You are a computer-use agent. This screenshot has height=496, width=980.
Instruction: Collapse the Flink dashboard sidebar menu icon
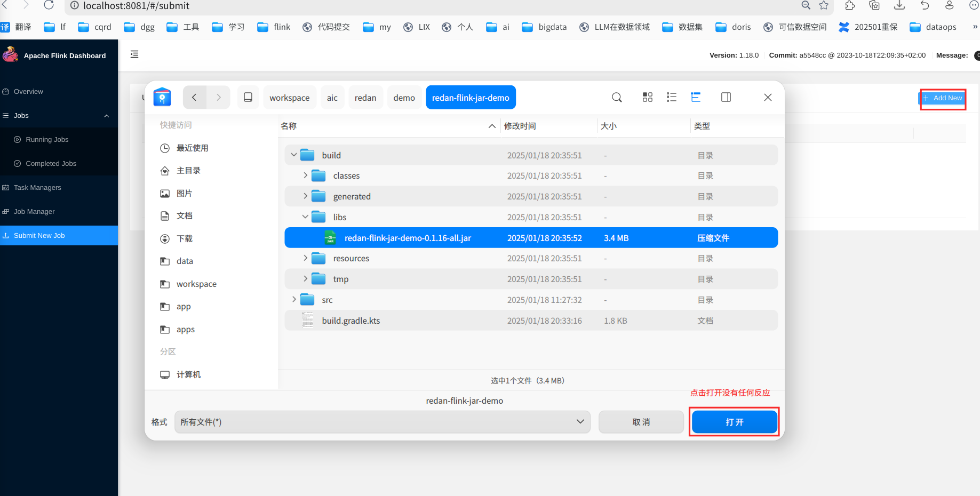(134, 54)
